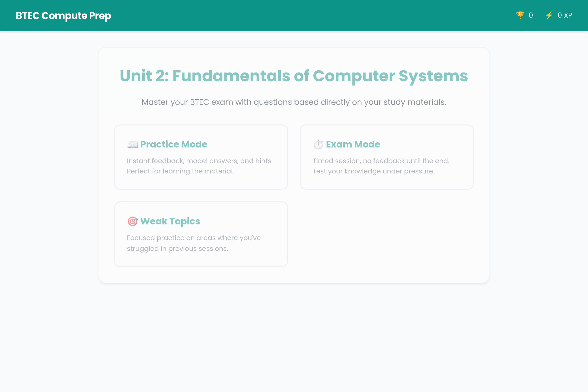The image size is (588, 392).
Task: Click the target Weak Topics icon
Action: tap(133, 221)
